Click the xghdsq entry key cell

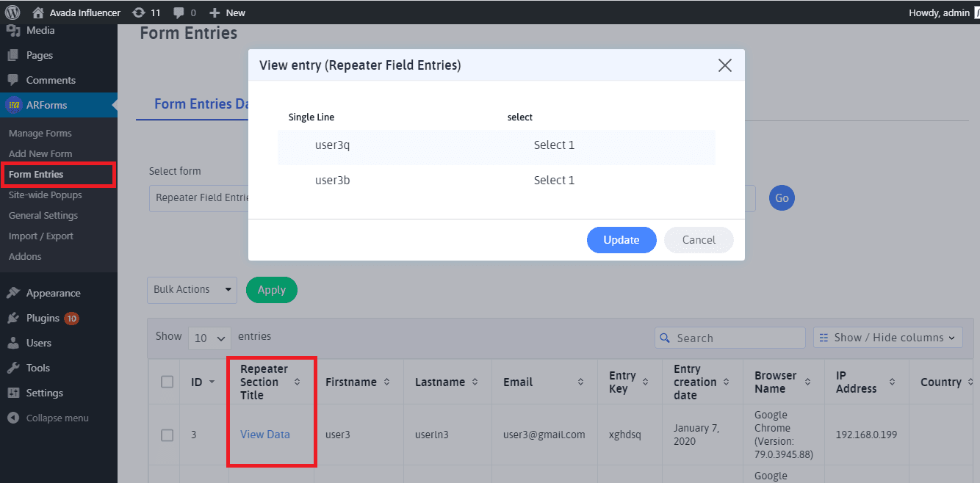coord(625,435)
